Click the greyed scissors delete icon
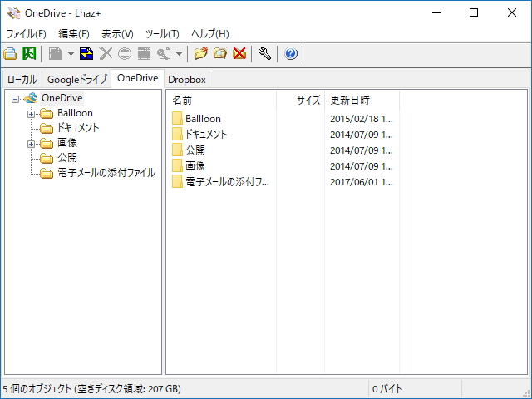Image resolution: width=532 pixels, height=399 pixels. (106, 53)
